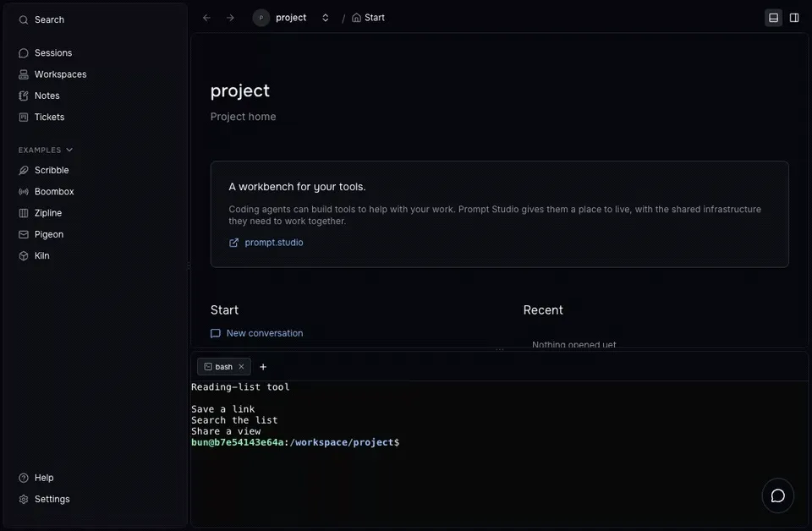The height and width of the screenshot is (531, 812).
Task: Click the project avatar icon
Action: pyautogui.click(x=261, y=18)
